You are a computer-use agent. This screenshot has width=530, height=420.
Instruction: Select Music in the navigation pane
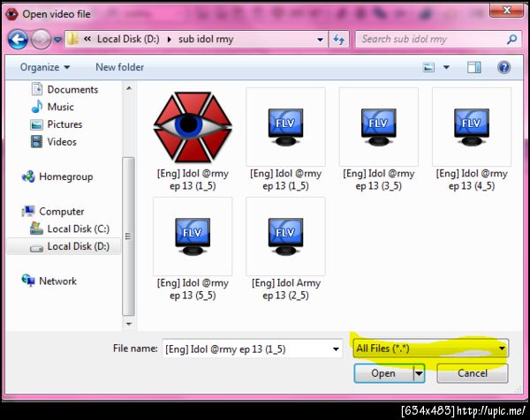pos(52,107)
